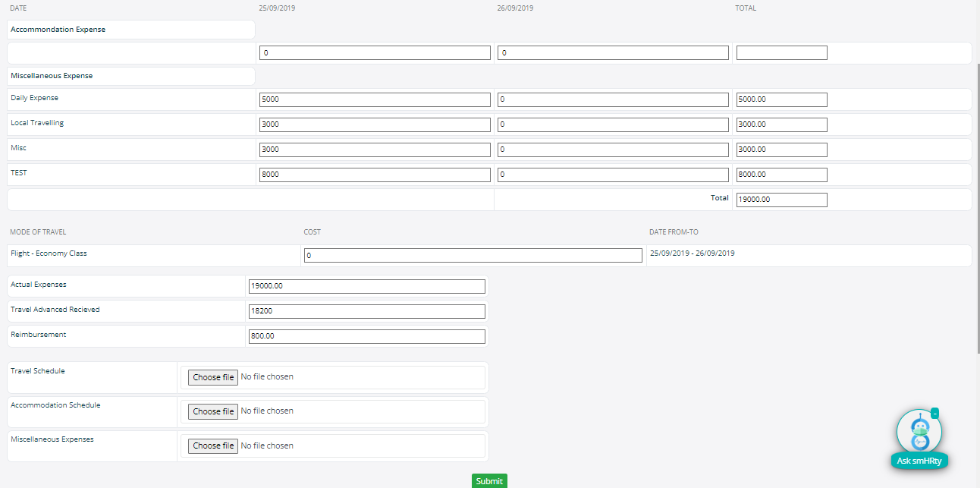Choose file for Miscellaneous Expenses
Image resolution: width=980 pixels, height=488 pixels.
213,445
